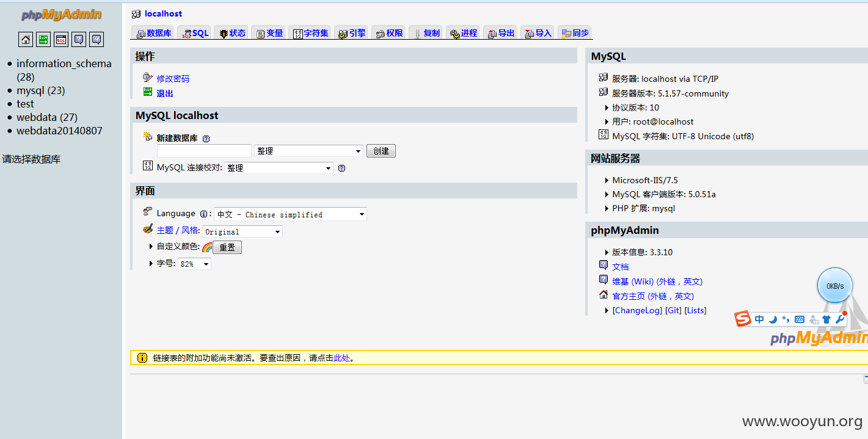Click the 主题 / 风格 link
Screen dimensions: 868x439
pyautogui.click(x=178, y=230)
